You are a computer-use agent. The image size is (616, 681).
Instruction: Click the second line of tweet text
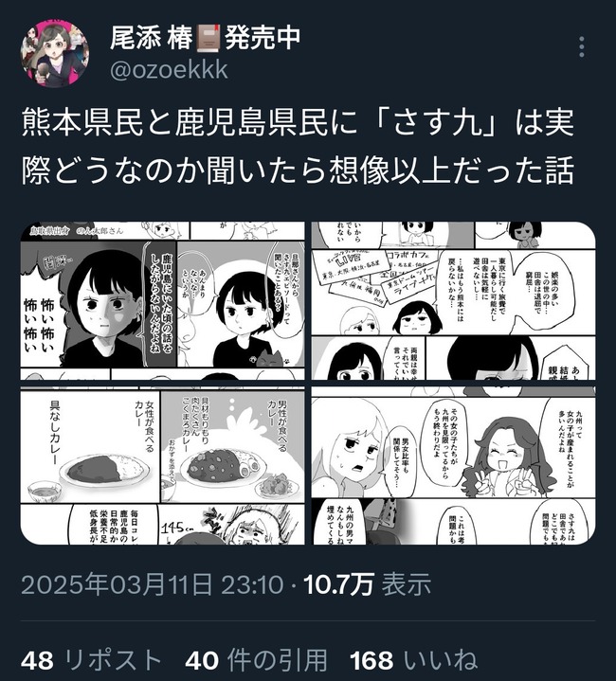pos(298,170)
